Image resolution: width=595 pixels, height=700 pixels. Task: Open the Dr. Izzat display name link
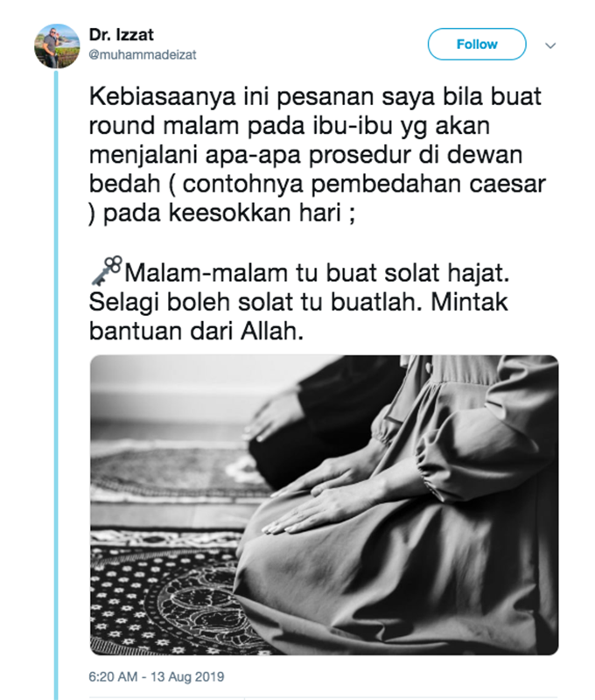121,35
